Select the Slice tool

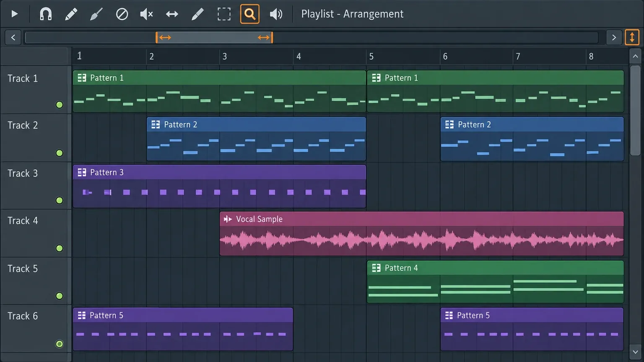coord(197,14)
